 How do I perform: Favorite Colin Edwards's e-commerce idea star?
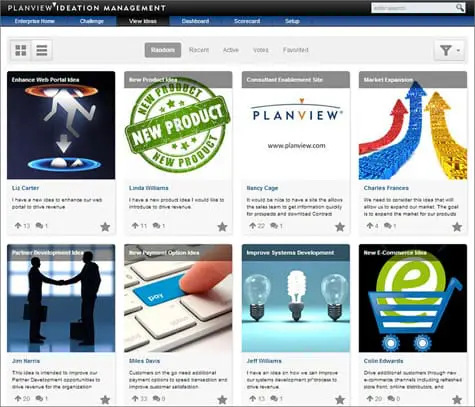457,399
